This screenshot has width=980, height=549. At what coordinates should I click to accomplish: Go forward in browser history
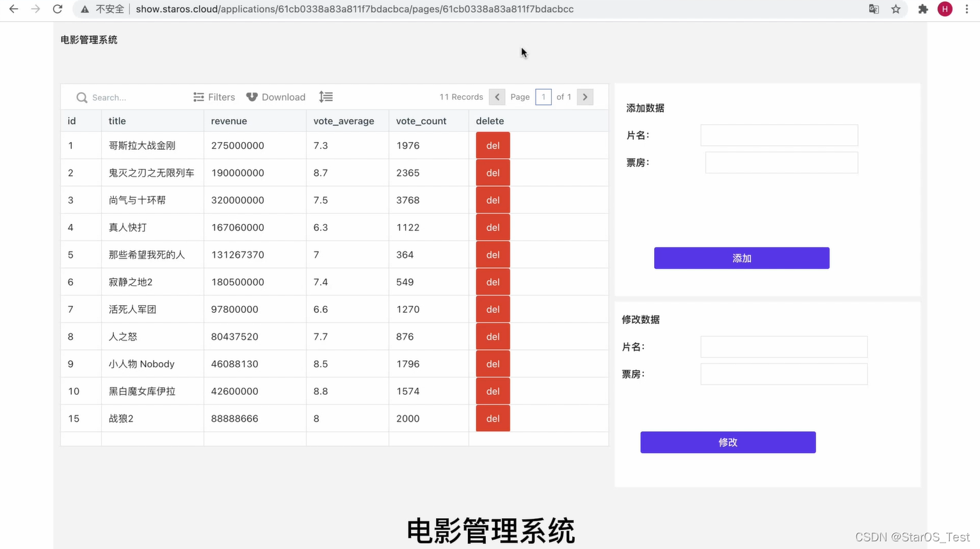pyautogui.click(x=35, y=9)
